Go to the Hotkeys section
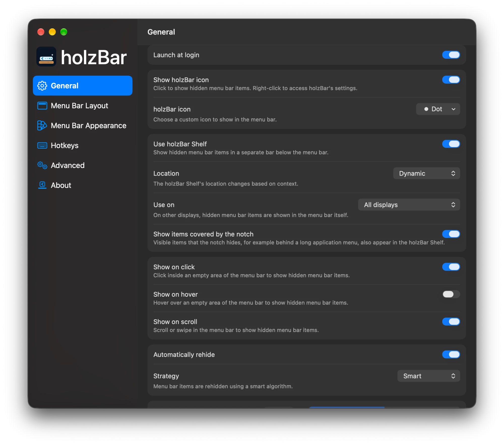Viewport: 504px width, 445px height. pyautogui.click(x=82, y=145)
